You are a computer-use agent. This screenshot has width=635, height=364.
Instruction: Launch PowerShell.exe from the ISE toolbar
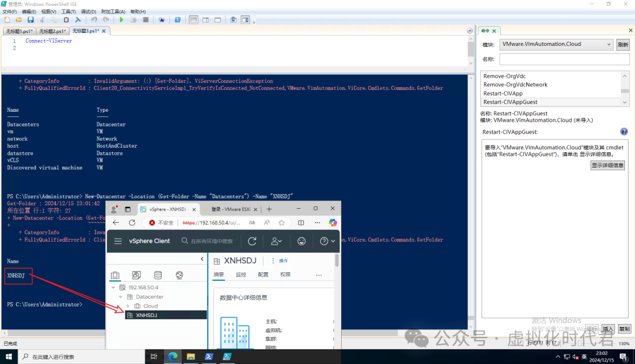[x=178, y=20]
